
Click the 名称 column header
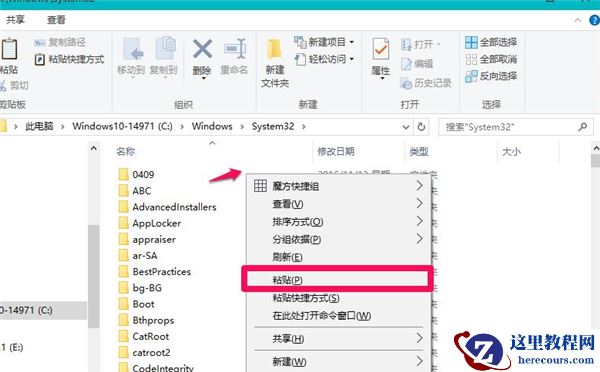126,152
